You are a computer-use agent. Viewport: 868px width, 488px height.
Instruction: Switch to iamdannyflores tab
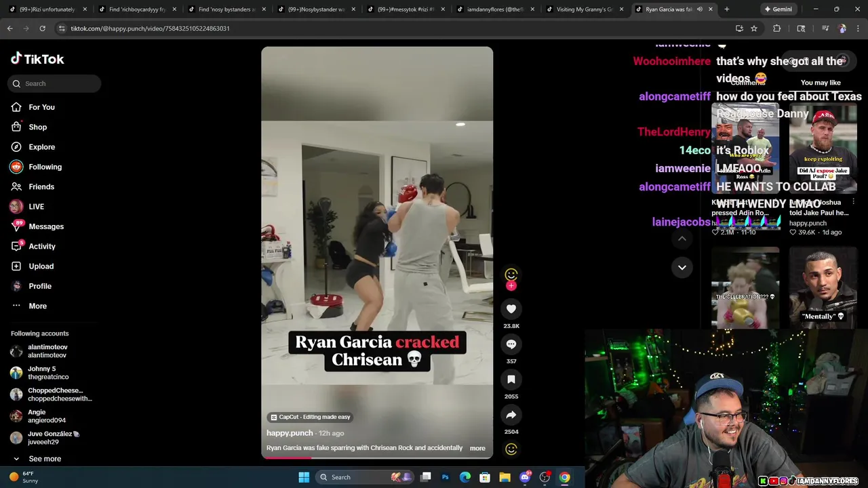494,9
